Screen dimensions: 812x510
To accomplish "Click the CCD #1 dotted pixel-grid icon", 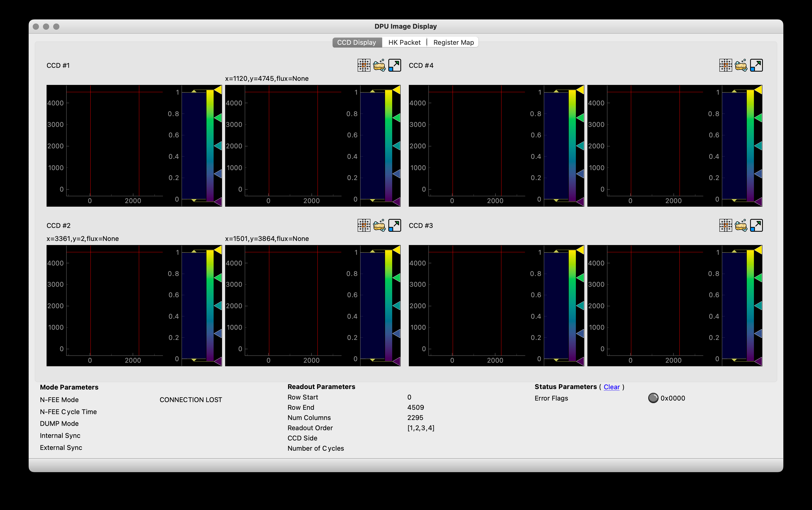I will 364,65.
